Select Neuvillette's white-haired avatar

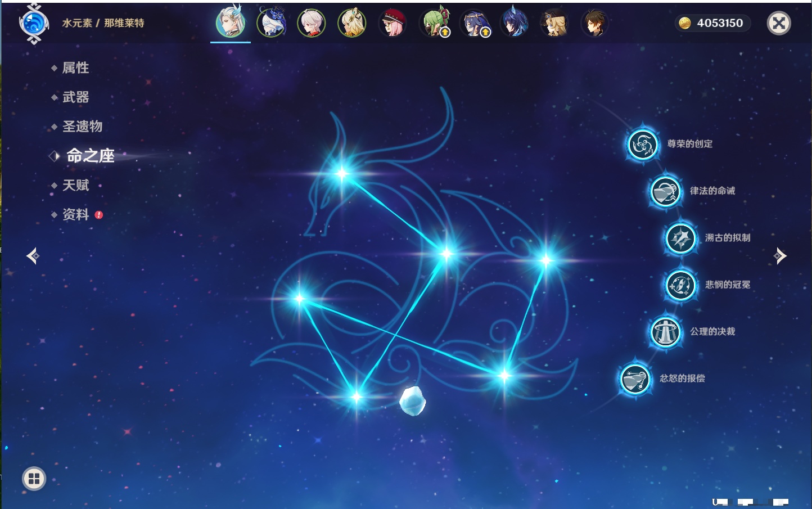[x=231, y=23]
